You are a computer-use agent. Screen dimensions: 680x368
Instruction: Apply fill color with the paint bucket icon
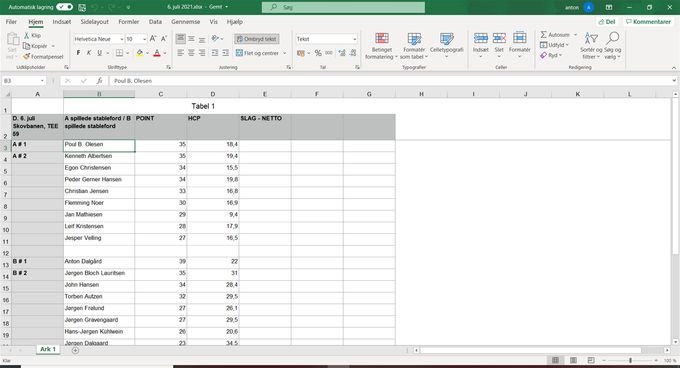click(140, 53)
